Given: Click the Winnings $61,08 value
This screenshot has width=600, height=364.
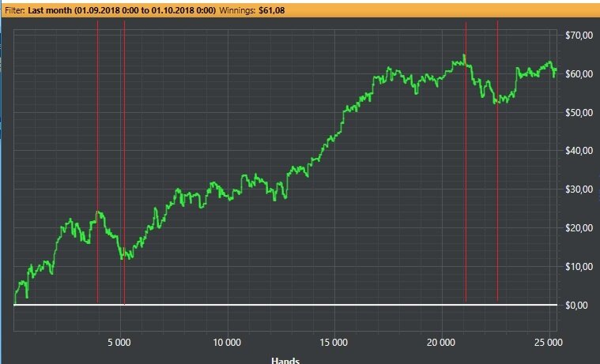Looking at the screenshot, I should click(272, 10).
